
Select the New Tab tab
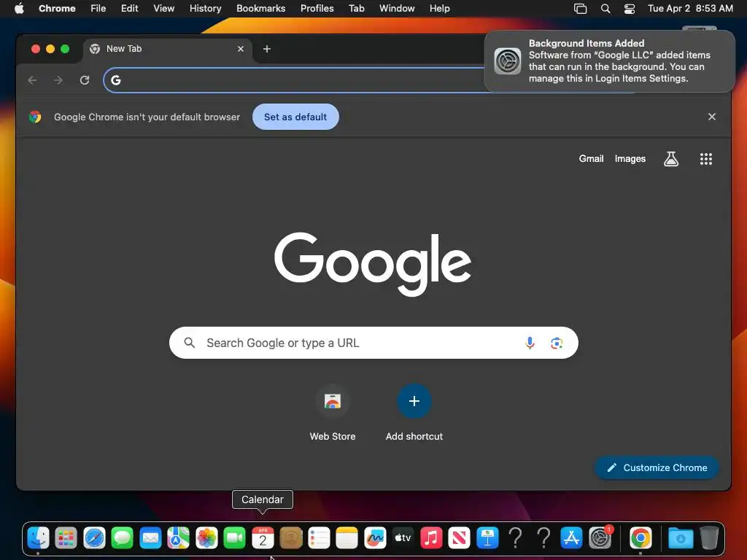coord(168,49)
